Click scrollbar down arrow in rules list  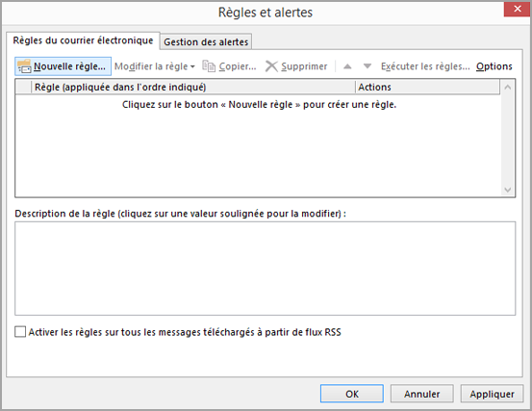(x=508, y=190)
